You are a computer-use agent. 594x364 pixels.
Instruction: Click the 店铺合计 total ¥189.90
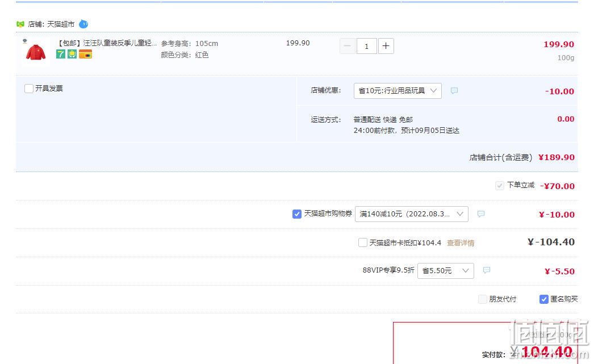coord(557,157)
